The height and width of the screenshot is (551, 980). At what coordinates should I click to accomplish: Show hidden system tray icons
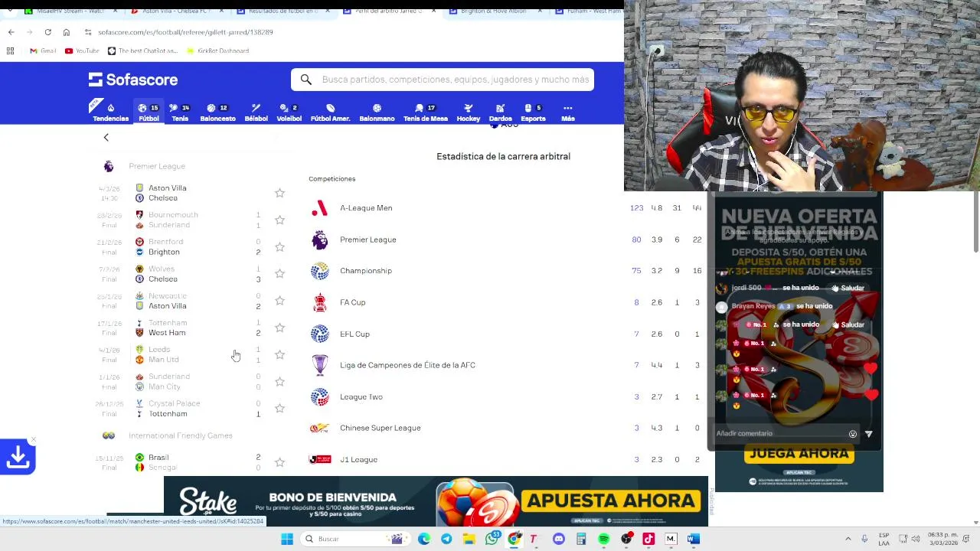(x=848, y=539)
